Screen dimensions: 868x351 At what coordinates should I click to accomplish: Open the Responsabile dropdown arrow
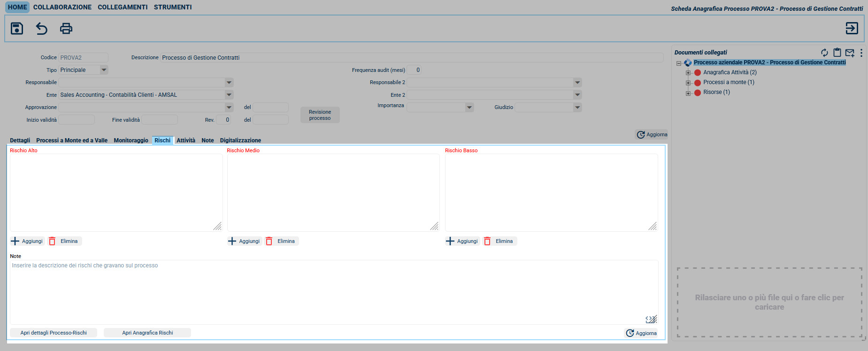point(229,83)
